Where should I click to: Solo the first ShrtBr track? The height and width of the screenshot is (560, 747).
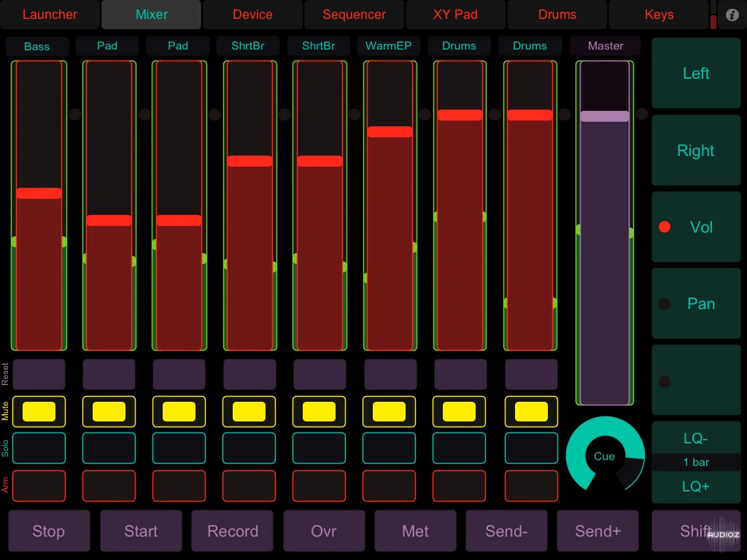[x=249, y=448]
